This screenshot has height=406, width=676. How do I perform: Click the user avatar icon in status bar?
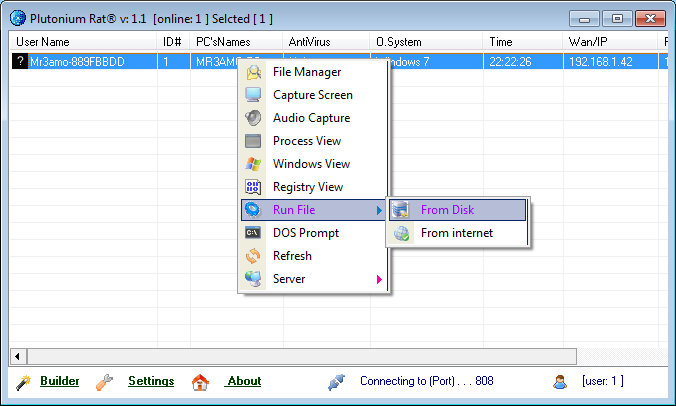560,382
